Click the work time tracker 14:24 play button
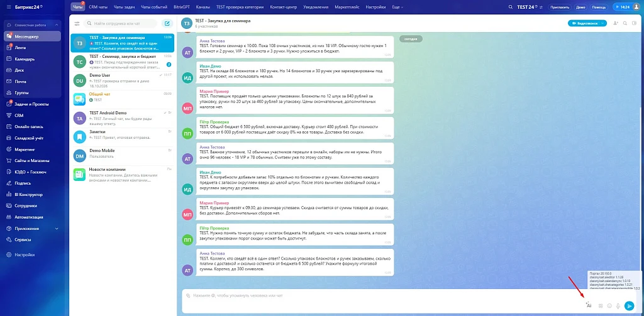 [622, 7]
